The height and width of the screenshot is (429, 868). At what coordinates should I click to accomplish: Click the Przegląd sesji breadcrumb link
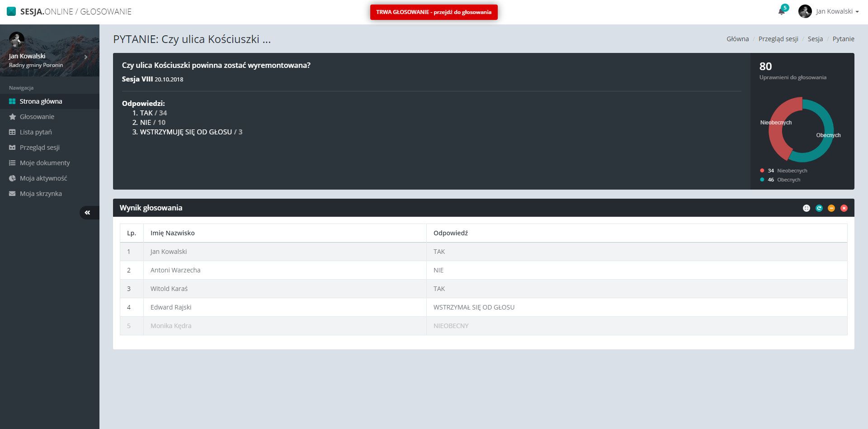(x=778, y=39)
